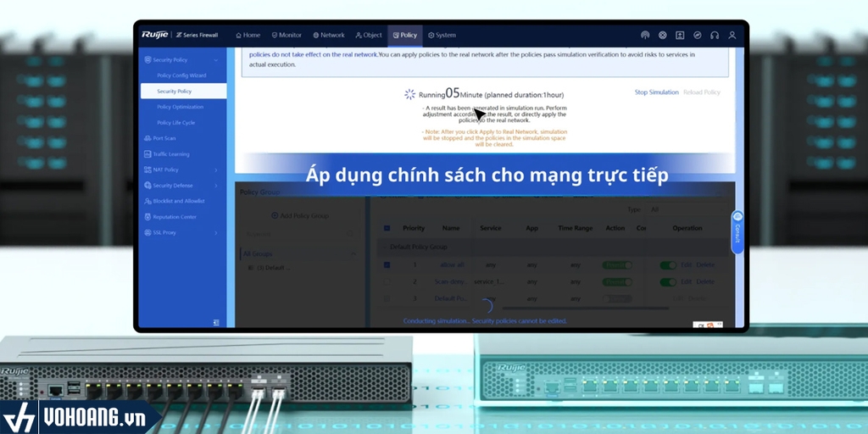Image resolution: width=868 pixels, height=434 pixels.
Task: Open the Network menu
Action: tap(329, 35)
